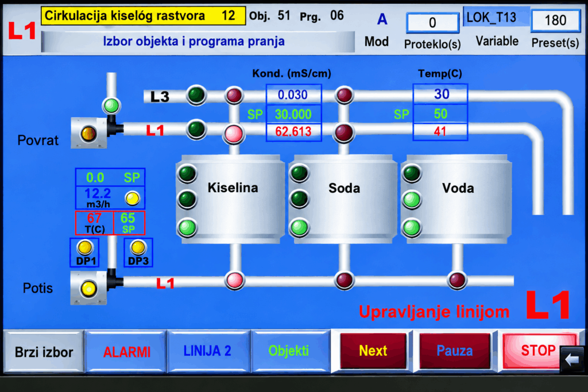Click the top level indicator on Soda tank
Viewport: 588px width, 392px height.
tap(299, 173)
